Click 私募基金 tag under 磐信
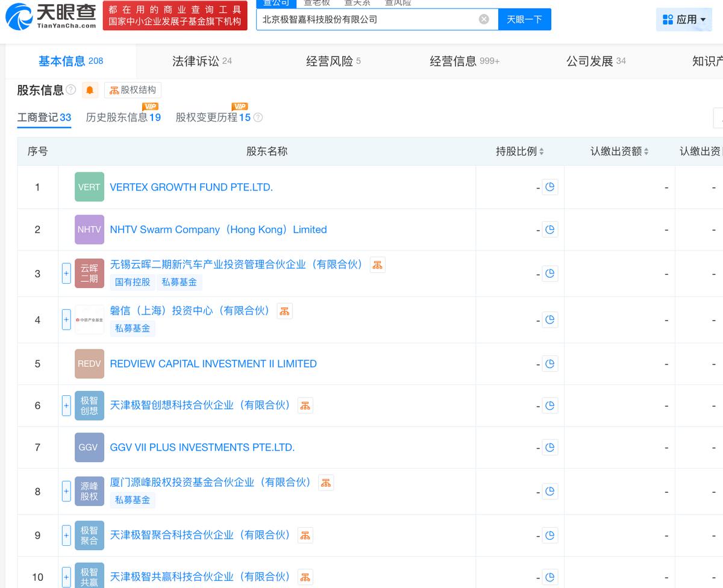Image resolution: width=723 pixels, height=588 pixels. (133, 328)
